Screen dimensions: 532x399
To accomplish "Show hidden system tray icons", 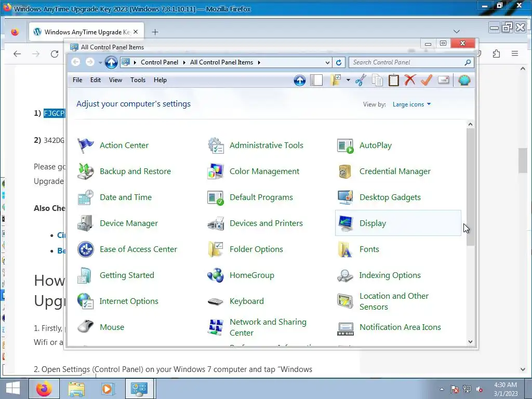I will [442, 389].
